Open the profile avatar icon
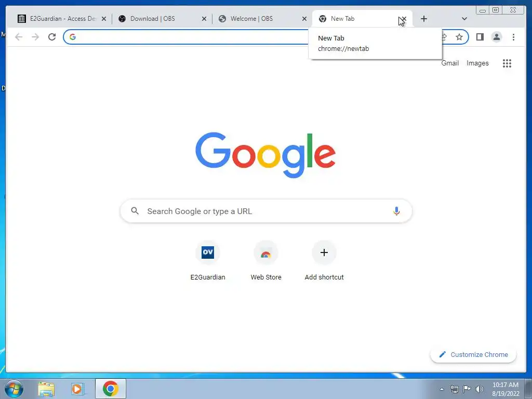The height and width of the screenshot is (399, 532). tap(496, 37)
